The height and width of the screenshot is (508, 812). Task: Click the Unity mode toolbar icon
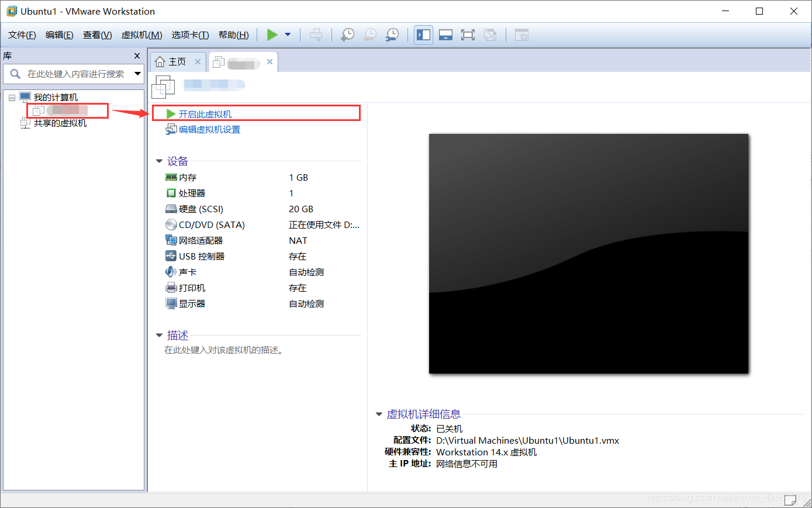(490, 35)
